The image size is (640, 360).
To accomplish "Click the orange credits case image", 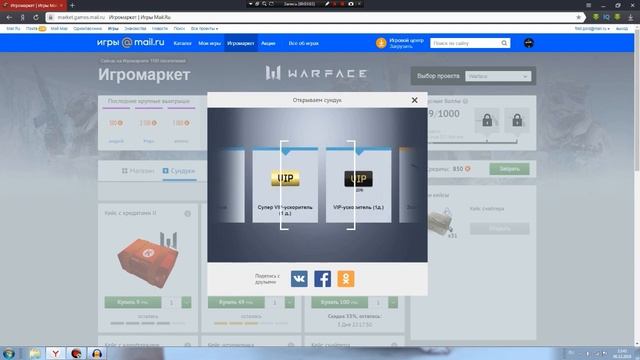I will coord(149,259).
